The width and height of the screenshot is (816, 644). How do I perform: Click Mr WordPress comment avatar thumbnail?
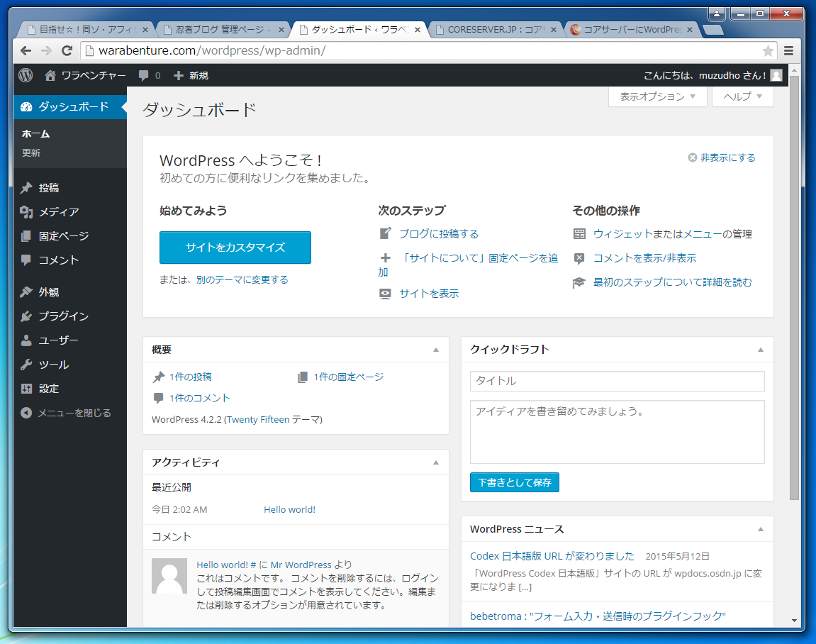169,577
